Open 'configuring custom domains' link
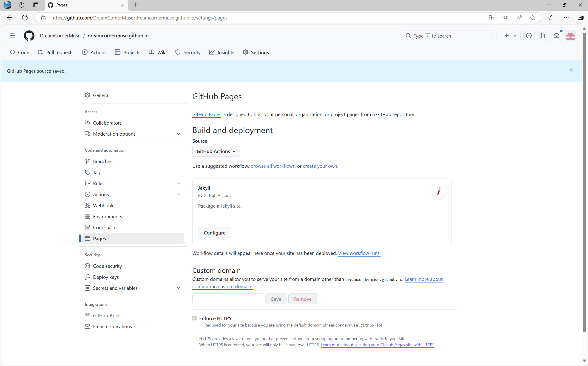Image resolution: width=588 pixels, height=366 pixels. (223, 286)
